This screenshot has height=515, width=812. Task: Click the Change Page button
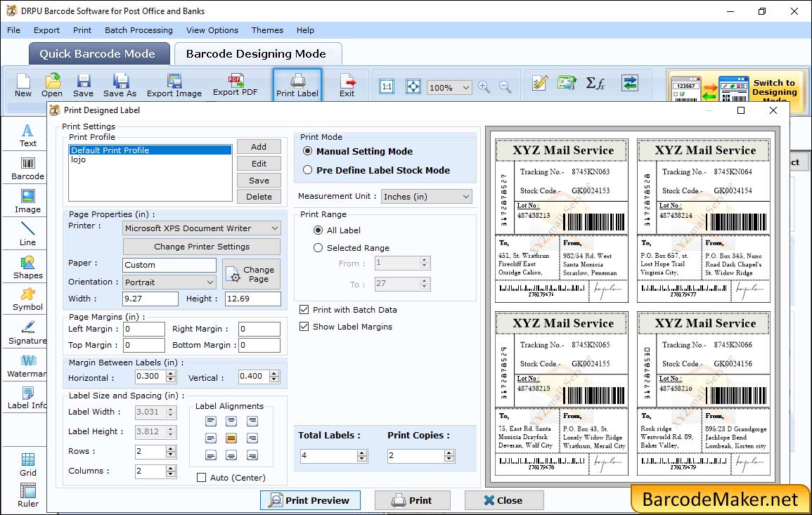coord(251,274)
